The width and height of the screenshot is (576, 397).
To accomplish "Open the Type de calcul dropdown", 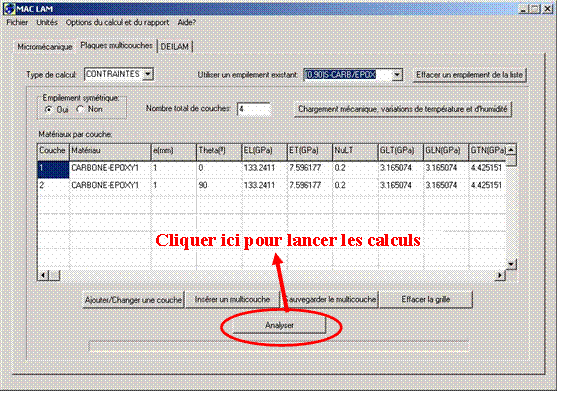I will pos(147,74).
